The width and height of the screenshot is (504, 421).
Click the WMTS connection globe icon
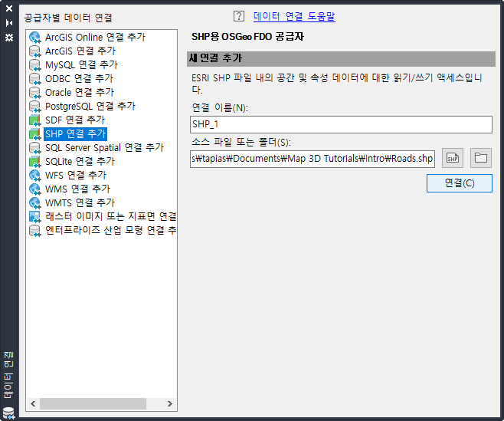click(x=35, y=203)
